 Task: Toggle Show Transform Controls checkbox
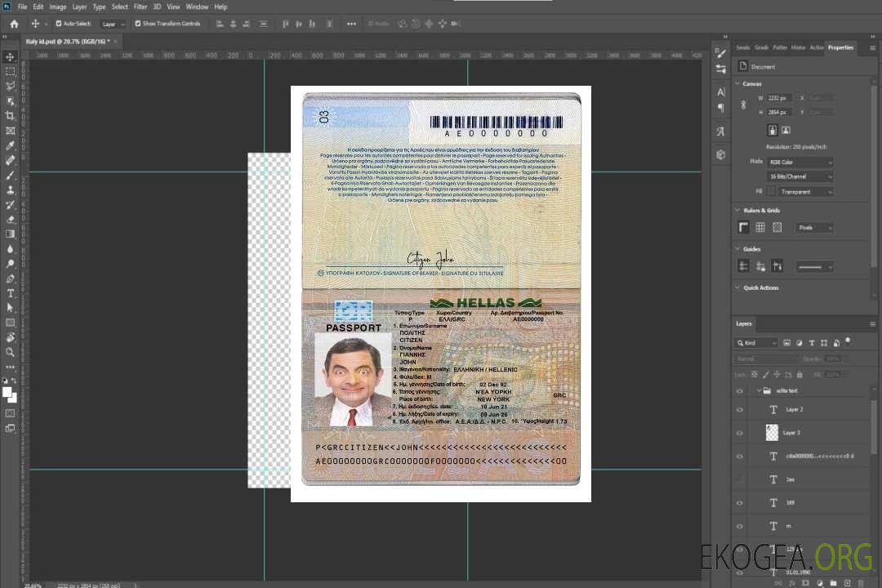pyautogui.click(x=138, y=24)
